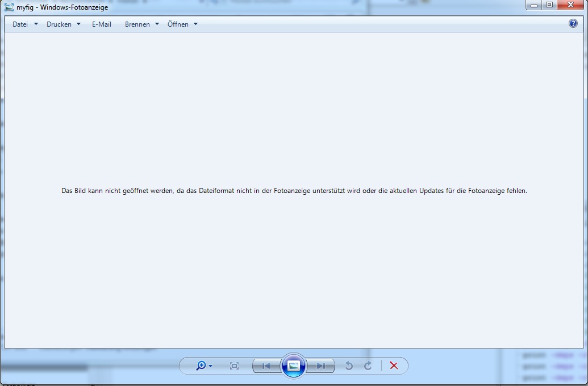Skip to the next image
The width and height of the screenshot is (588, 386).
pos(321,366)
